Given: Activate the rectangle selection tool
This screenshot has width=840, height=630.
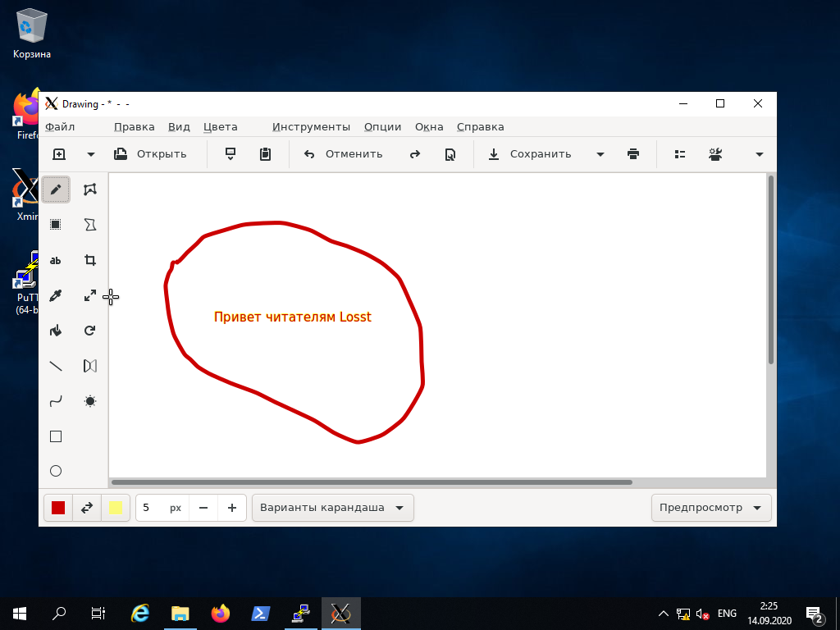Looking at the screenshot, I should coord(56,225).
